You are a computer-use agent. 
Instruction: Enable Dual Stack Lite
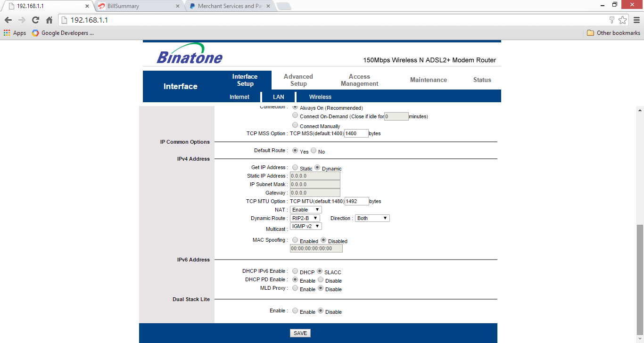[x=295, y=310]
